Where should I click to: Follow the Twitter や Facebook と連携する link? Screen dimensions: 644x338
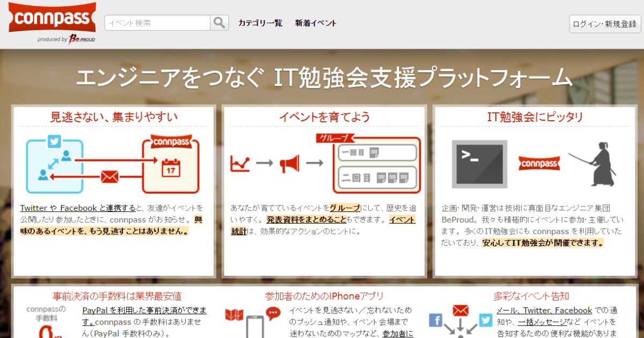coord(78,208)
